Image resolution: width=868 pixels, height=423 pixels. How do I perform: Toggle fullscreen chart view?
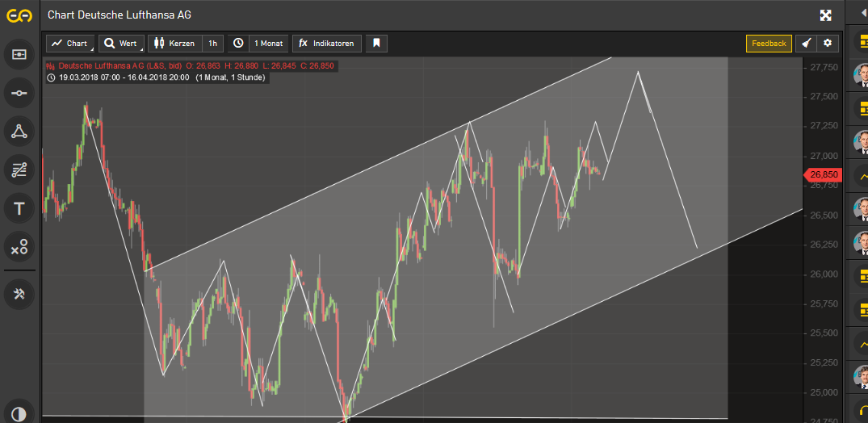[x=826, y=15]
